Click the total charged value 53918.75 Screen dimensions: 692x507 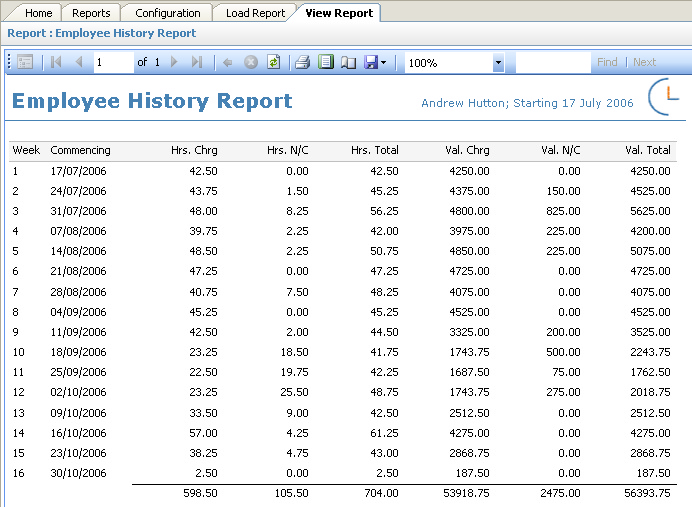(x=466, y=493)
